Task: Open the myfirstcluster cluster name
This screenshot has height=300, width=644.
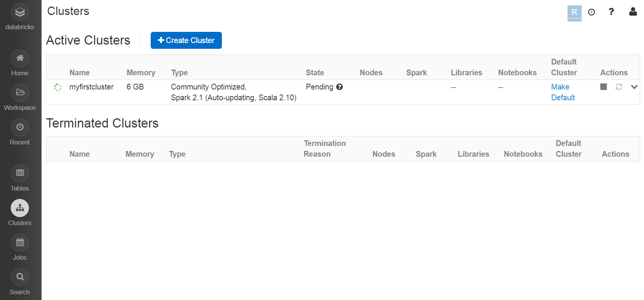Action: click(92, 87)
